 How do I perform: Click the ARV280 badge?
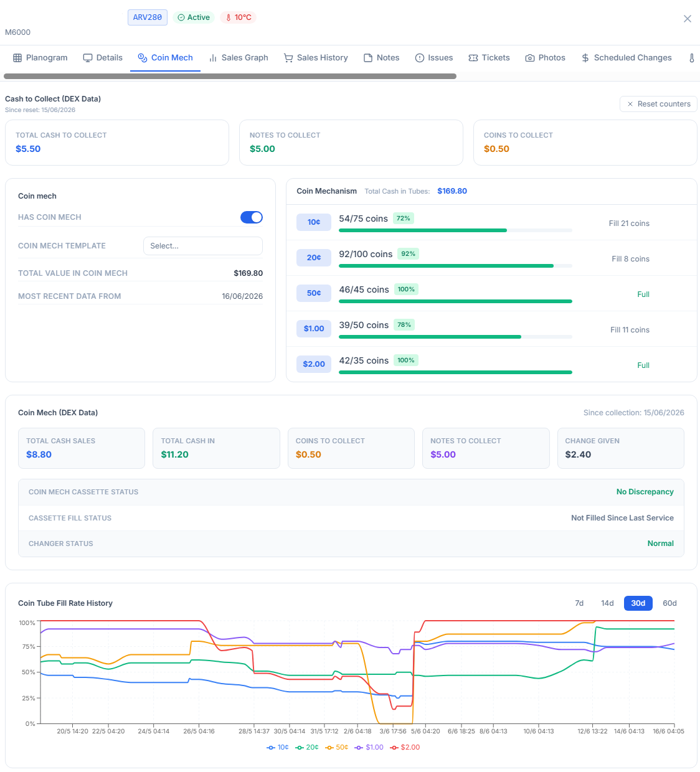148,17
